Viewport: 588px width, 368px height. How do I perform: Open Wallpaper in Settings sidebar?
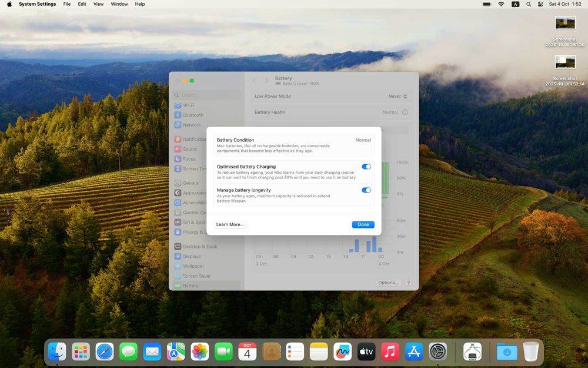pyautogui.click(x=206, y=266)
